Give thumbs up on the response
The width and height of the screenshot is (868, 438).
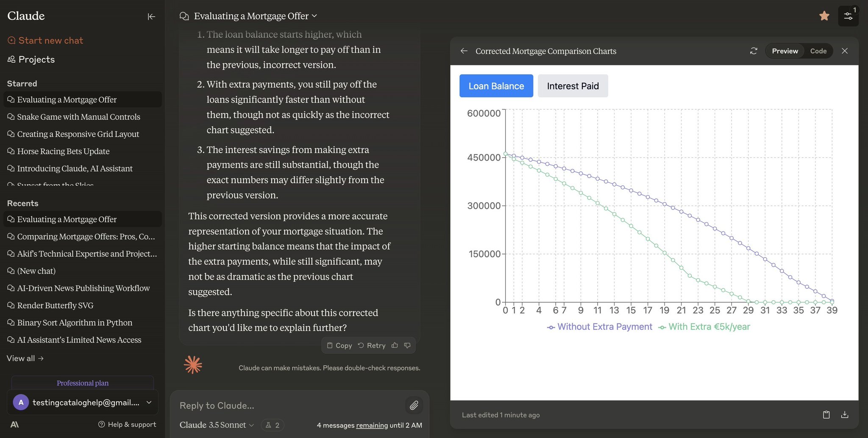(x=395, y=345)
